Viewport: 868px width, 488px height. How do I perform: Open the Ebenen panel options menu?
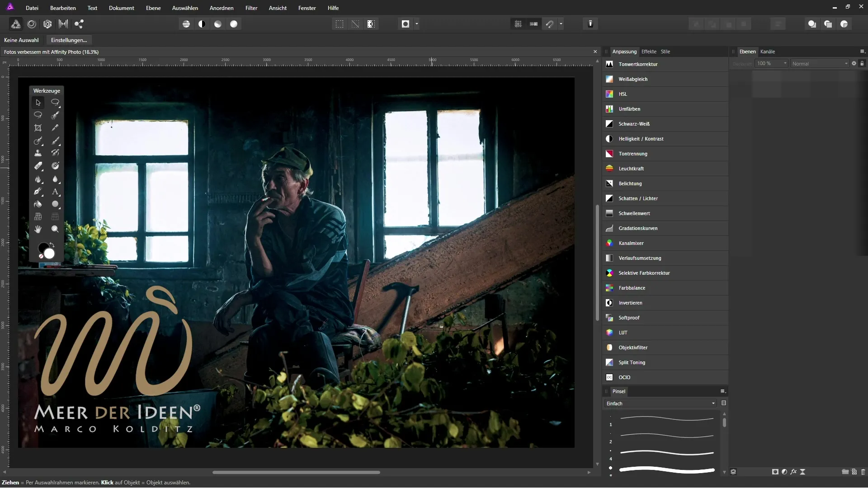[x=862, y=52]
